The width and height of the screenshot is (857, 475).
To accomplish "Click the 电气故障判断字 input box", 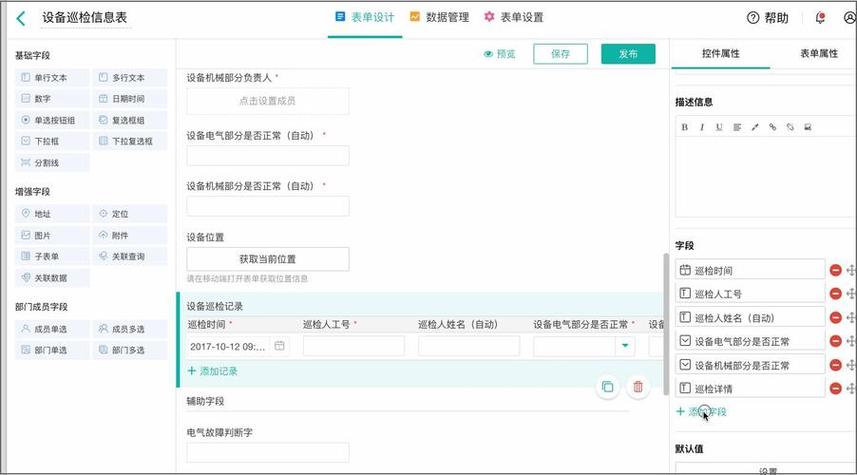I will 267,453.
